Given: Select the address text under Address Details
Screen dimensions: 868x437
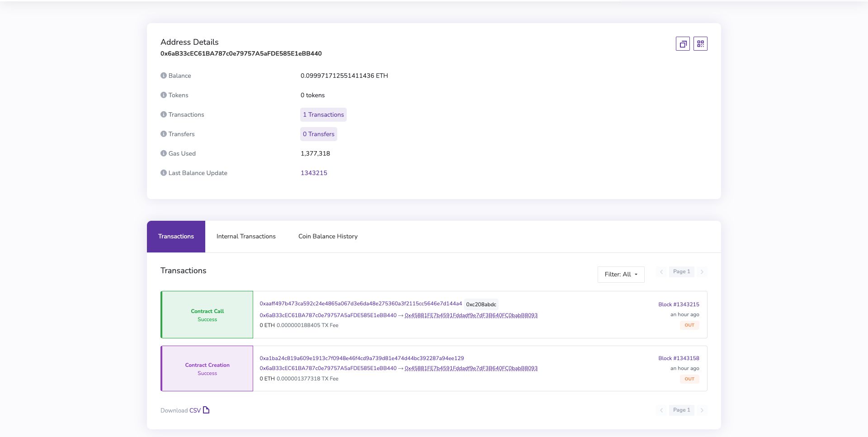Looking at the screenshot, I should (241, 53).
